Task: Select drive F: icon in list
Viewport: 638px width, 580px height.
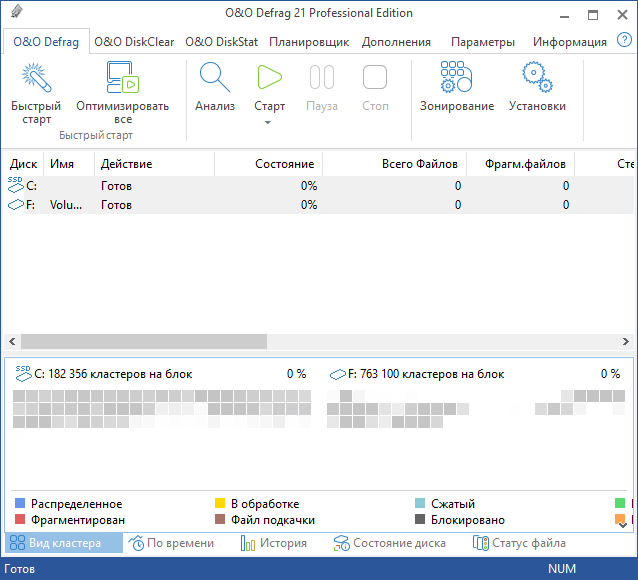Action: (x=15, y=204)
